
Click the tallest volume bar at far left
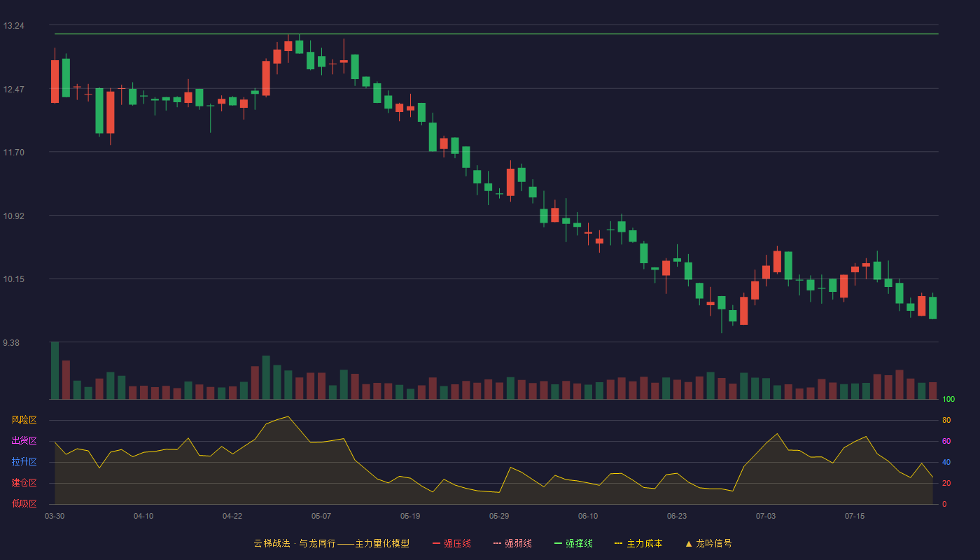tap(55, 370)
